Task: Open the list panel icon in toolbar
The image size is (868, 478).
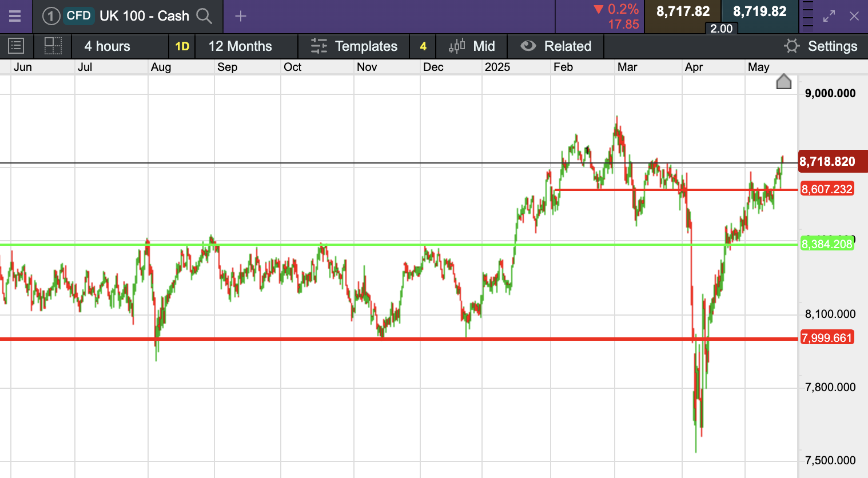Action: click(16, 46)
